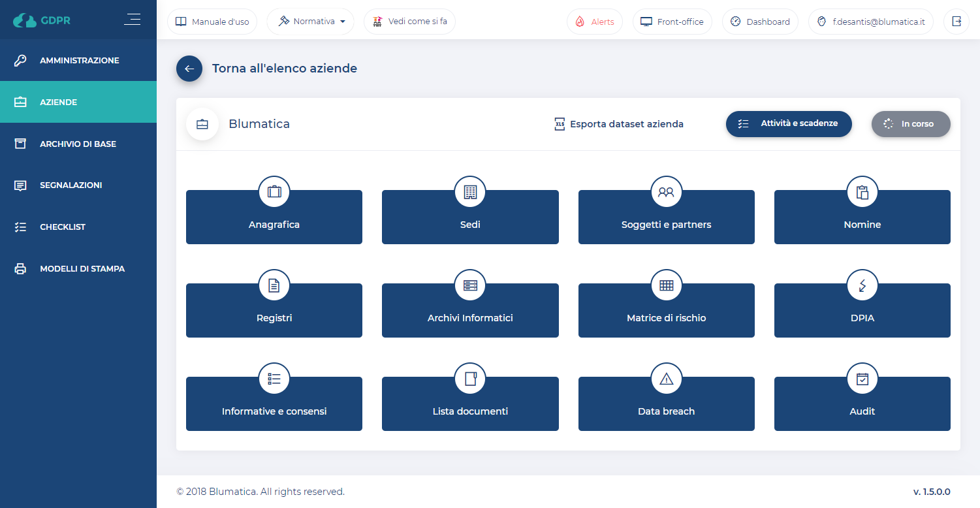Viewport: 980px width, 508px height.
Task: Select Amministrazione in the sidebar
Action: (x=79, y=60)
